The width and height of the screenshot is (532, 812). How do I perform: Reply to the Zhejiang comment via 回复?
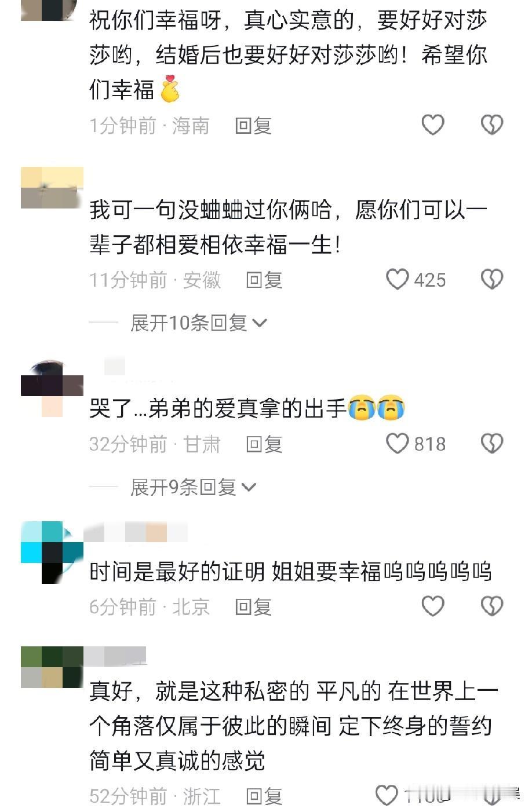[x=264, y=796]
